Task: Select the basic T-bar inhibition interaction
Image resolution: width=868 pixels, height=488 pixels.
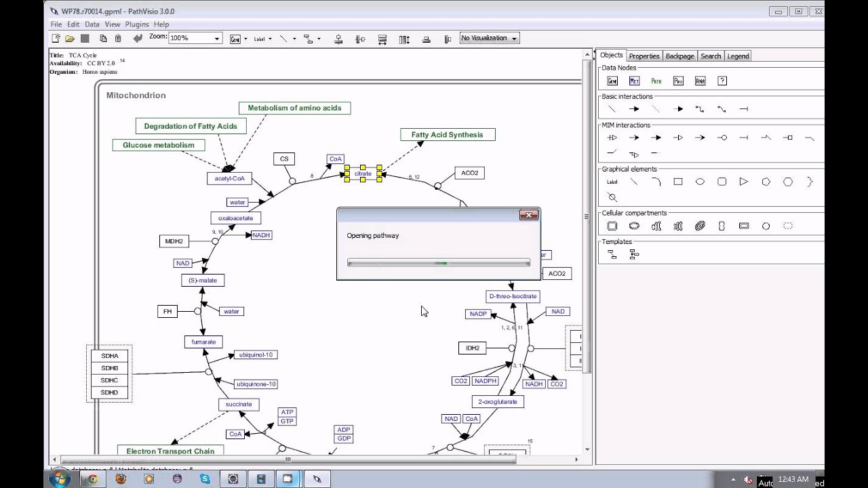Action: [x=744, y=109]
